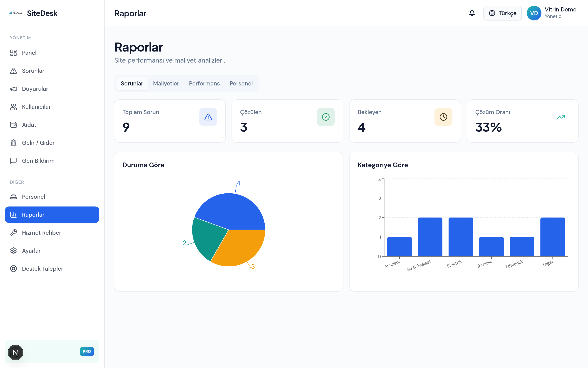
Task: Open Sorunlar page from sidebar
Action: pos(52,71)
